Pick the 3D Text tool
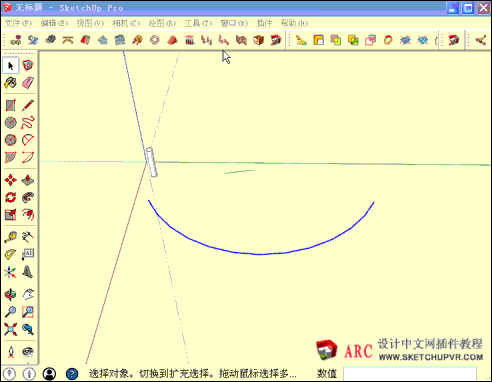Viewport: 492px width, 382px height. tap(28, 272)
